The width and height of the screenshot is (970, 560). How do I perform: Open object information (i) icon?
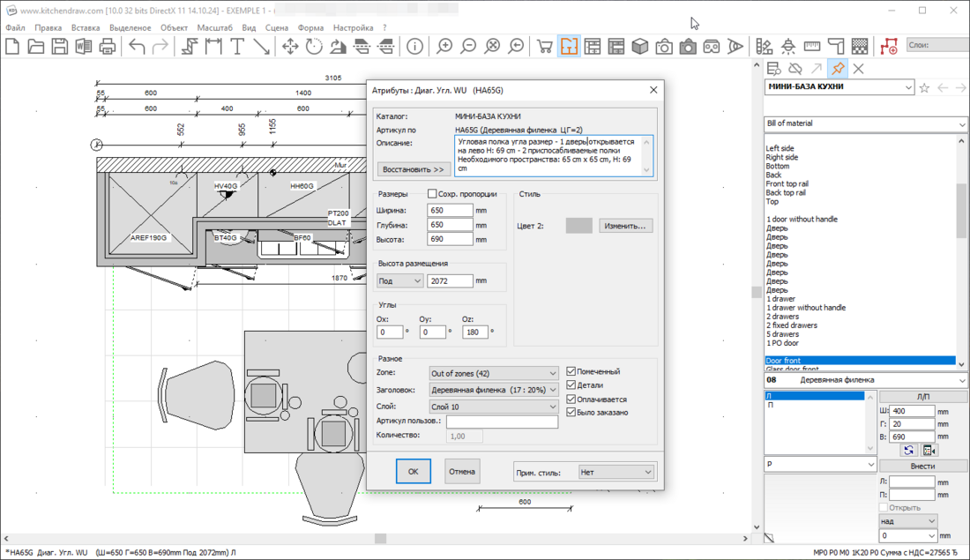415,47
